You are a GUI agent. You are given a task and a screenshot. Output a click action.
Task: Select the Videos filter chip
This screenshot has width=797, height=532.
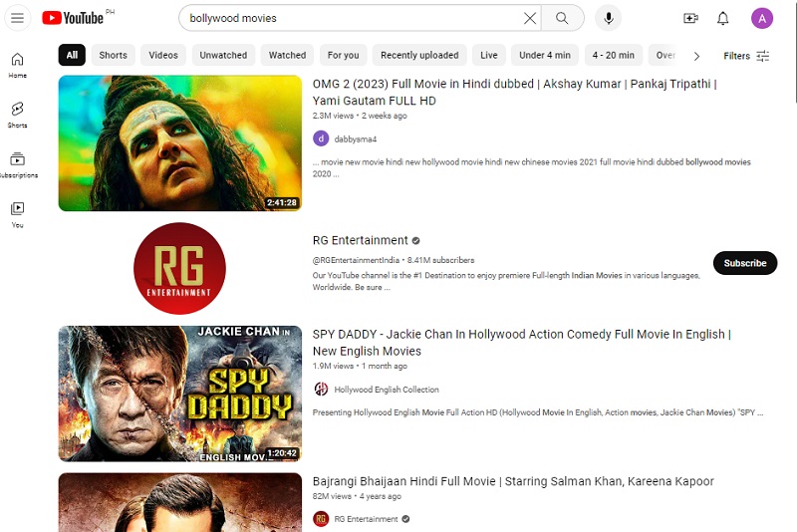(x=163, y=55)
